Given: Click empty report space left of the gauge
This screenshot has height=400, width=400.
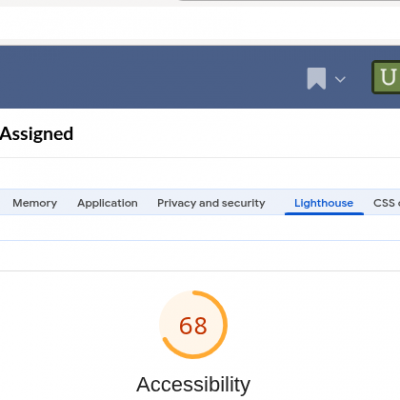Looking at the screenshot, I should click(x=77, y=325).
